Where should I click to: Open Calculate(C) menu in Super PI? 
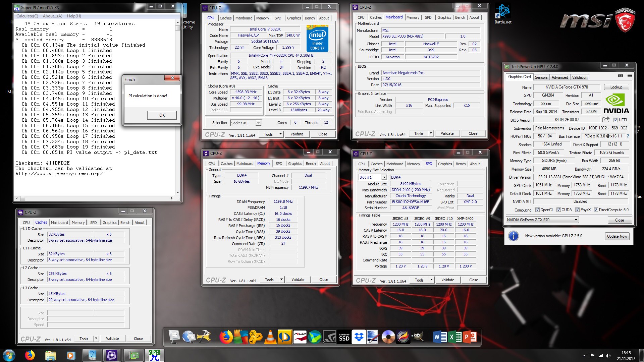[27, 16]
